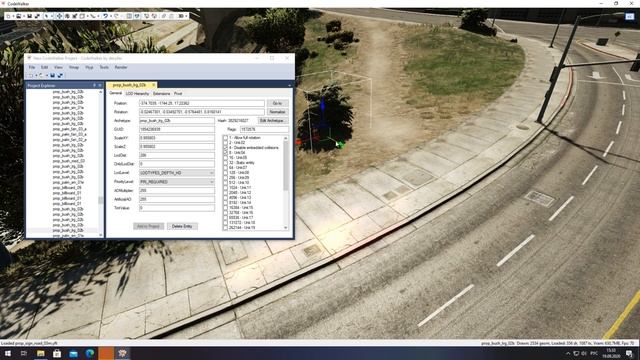Toggle flag 128 - Unk08 checkbox
640x360 pixels.
point(225,173)
